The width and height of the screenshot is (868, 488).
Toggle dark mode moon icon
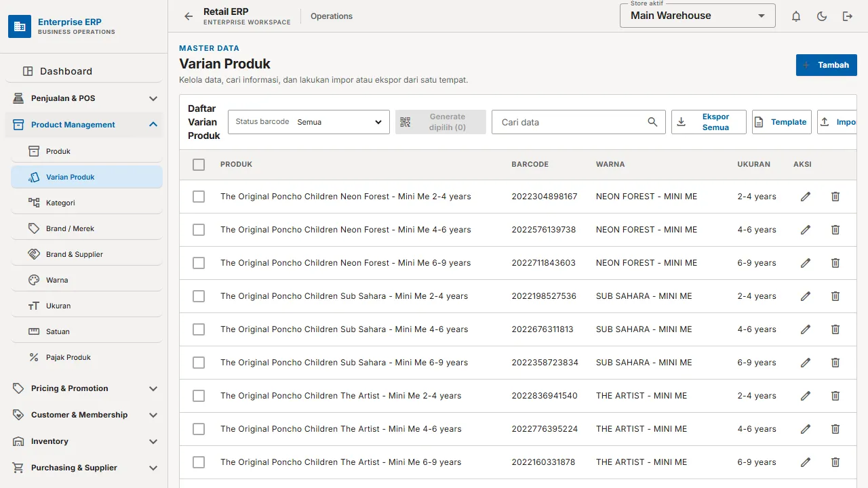tap(822, 16)
